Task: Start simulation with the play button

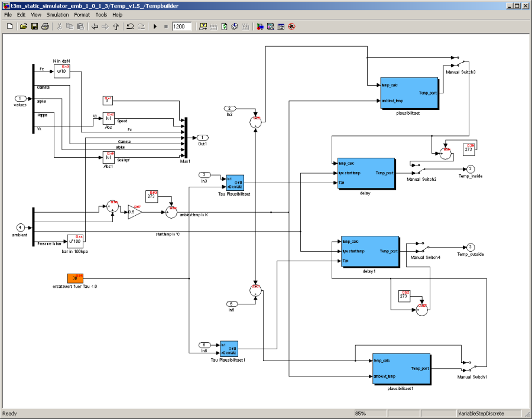Action: point(155,27)
